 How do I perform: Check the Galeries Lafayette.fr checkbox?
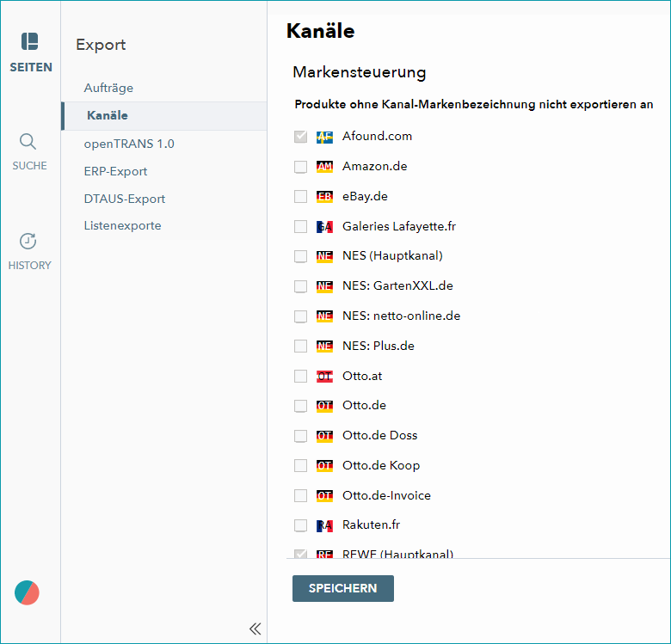300,226
